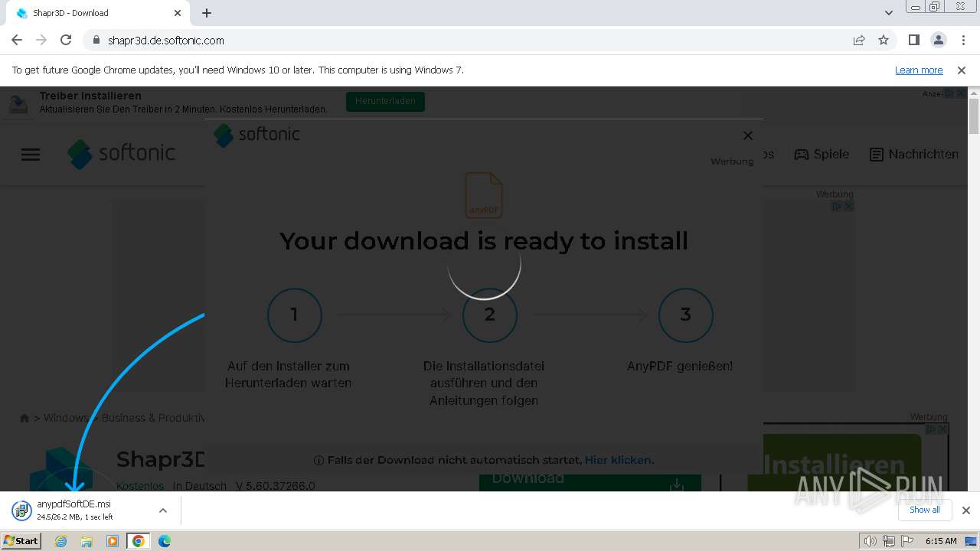Viewport: 980px width, 551px height.
Task: Open Chrome side panel
Action: [x=913, y=40]
